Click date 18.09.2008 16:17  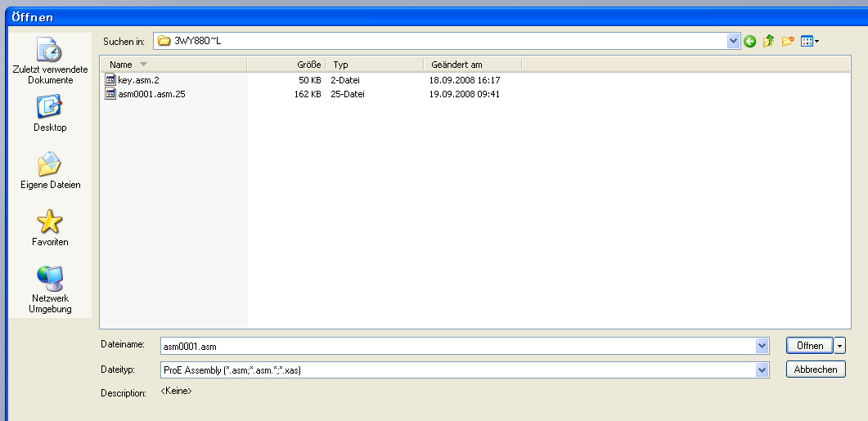[465, 80]
